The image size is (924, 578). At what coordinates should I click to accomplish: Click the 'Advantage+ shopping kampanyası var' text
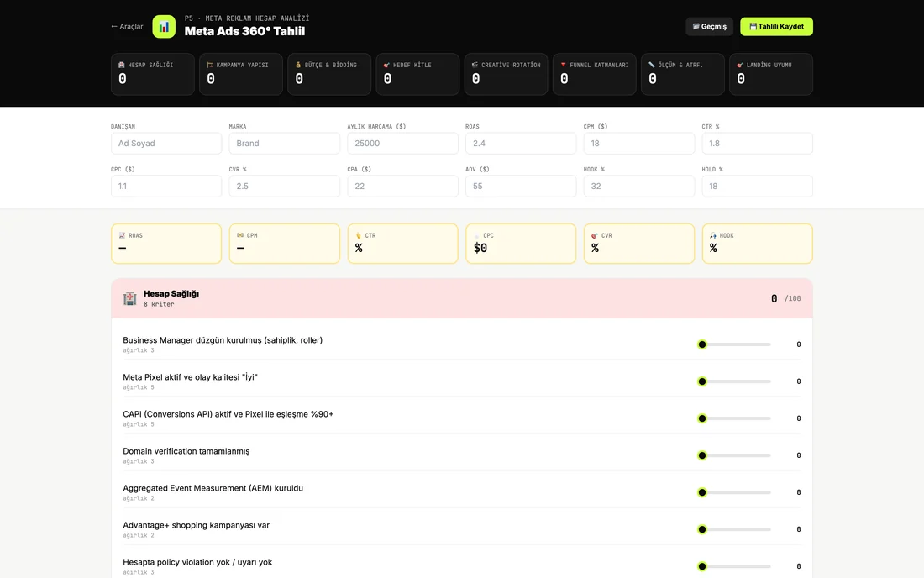point(196,525)
